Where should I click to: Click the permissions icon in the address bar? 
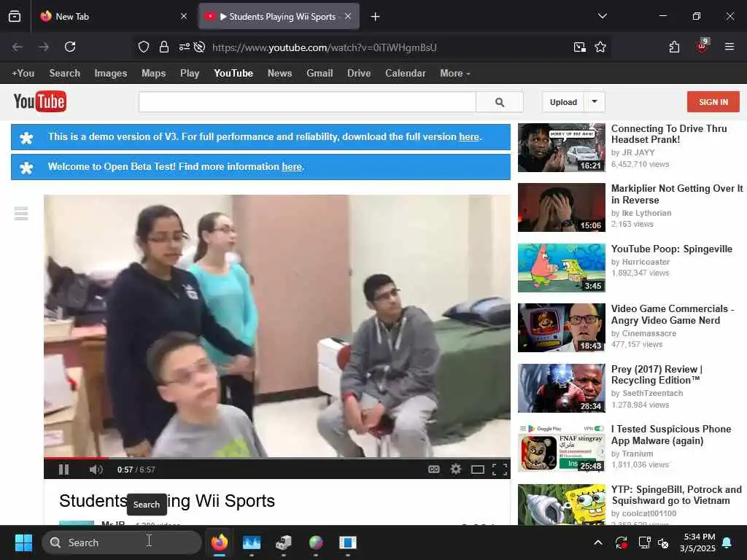(184, 47)
